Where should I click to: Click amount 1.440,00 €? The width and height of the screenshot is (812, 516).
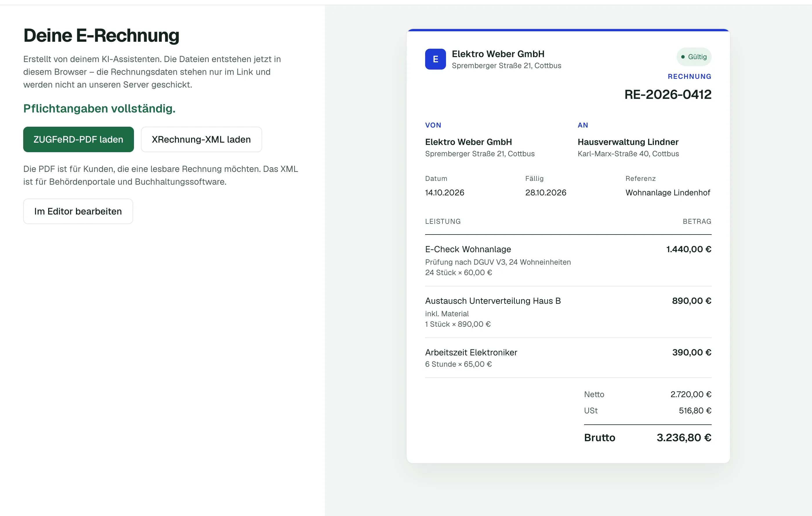(688, 249)
